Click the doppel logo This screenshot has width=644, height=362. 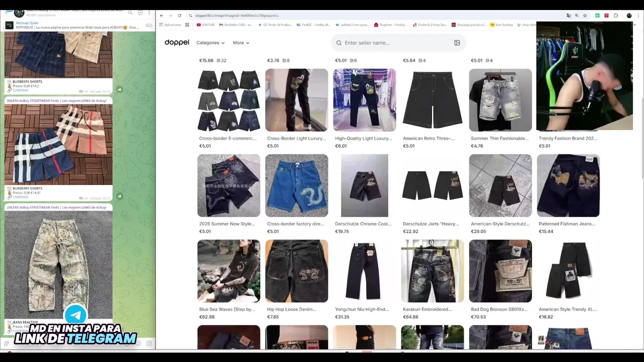[x=177, y=43]
